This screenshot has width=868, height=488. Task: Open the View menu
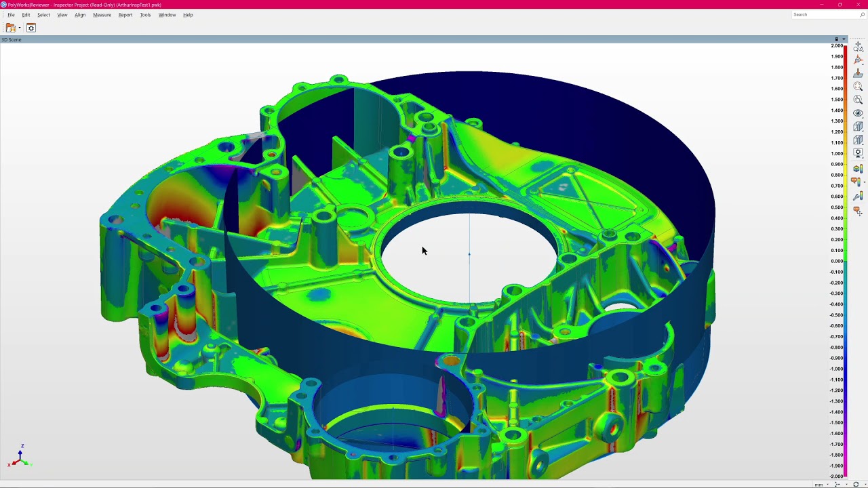(x=62, y=15)
